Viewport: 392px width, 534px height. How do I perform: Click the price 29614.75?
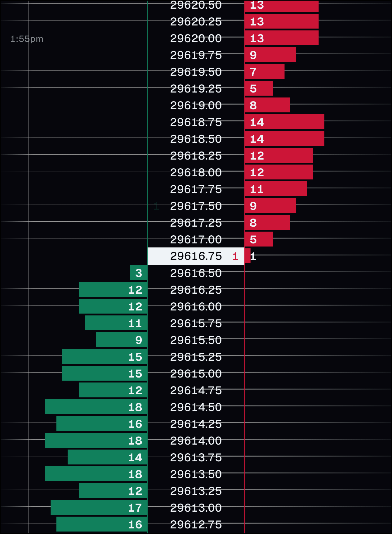click(x=196, y=390)
